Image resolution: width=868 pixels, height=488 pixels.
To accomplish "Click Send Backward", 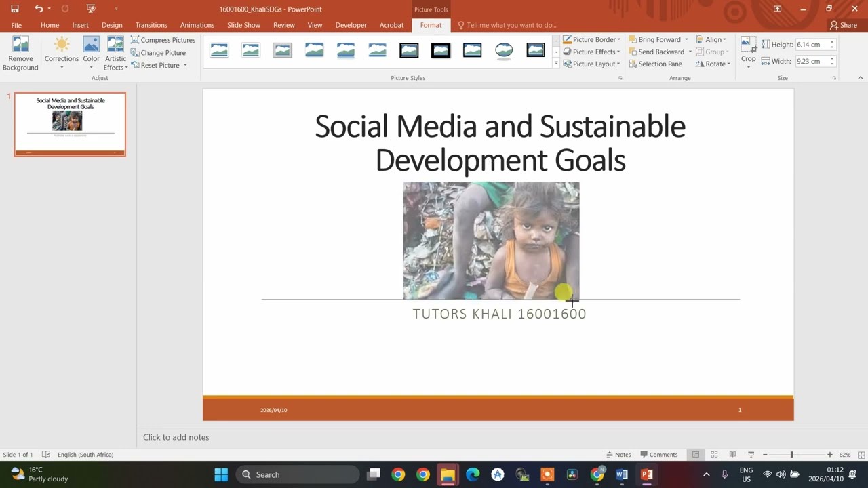I will 656,52.
